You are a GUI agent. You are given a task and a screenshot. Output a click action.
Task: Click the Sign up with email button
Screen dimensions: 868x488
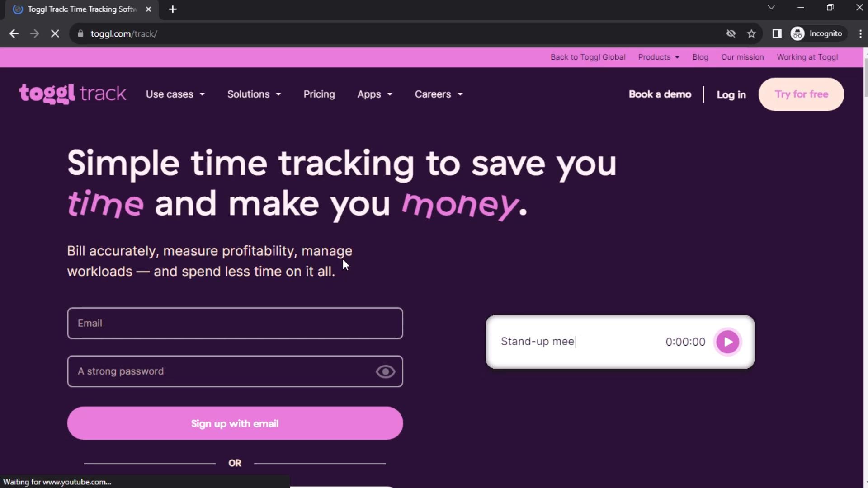click(x=234, y=423)
